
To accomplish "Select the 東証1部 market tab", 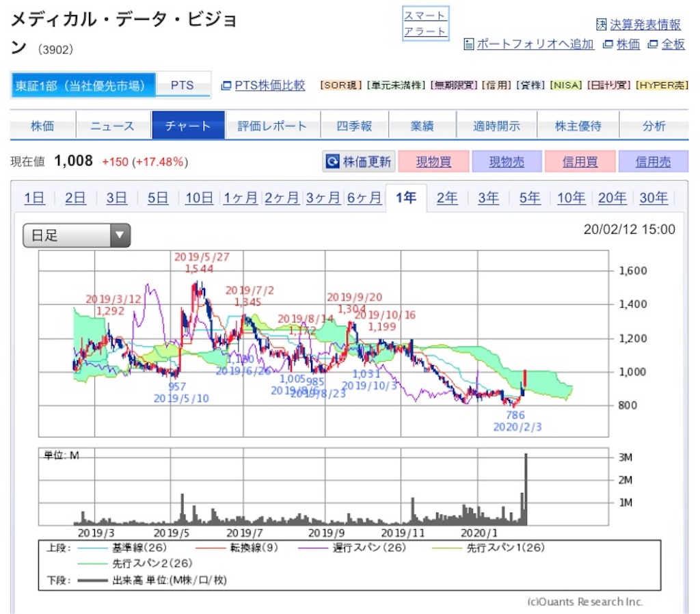I will (83, 85).
